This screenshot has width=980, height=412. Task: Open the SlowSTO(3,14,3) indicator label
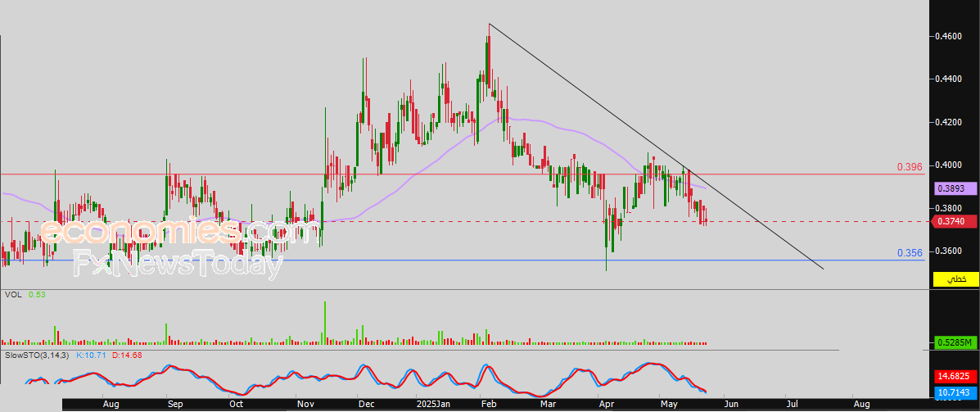pos(37,355)
